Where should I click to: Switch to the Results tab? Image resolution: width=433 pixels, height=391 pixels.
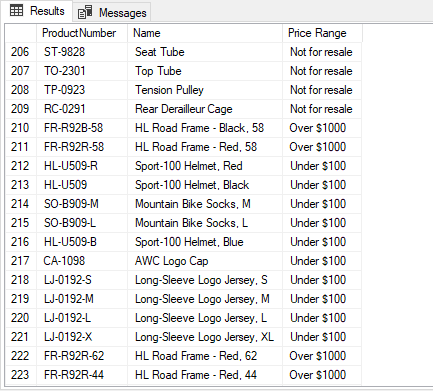[37, 11]
